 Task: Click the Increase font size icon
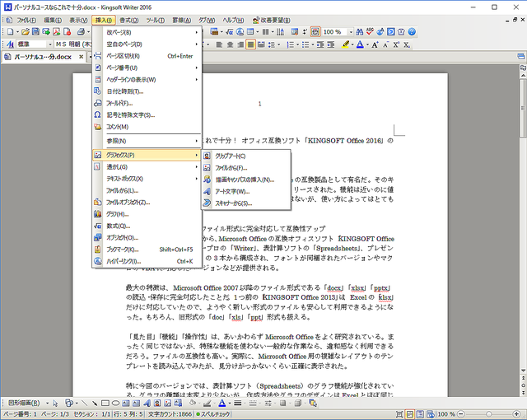click(375, 44)
